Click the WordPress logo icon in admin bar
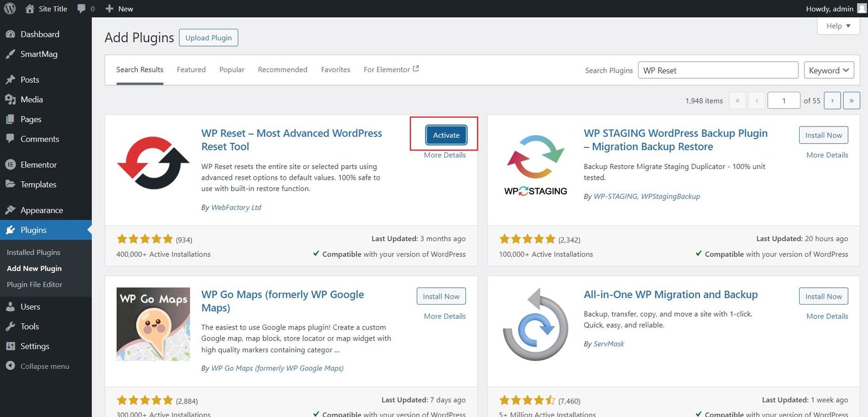The width and height of the screenshot is (868, 417). coord(10,9)
